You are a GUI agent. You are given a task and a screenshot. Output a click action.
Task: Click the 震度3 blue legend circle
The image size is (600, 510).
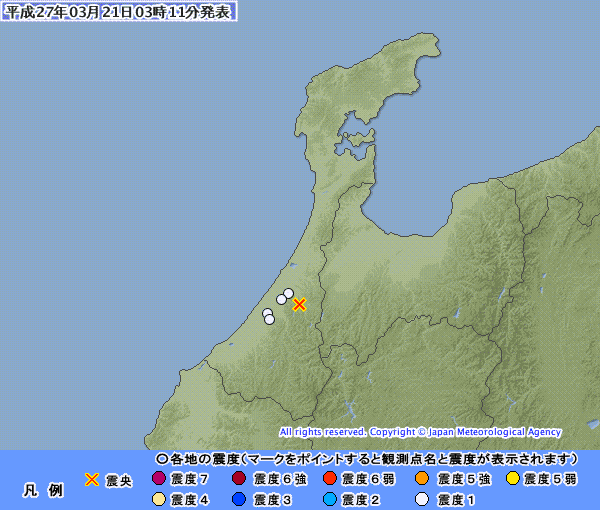click(x=239, y=499)
